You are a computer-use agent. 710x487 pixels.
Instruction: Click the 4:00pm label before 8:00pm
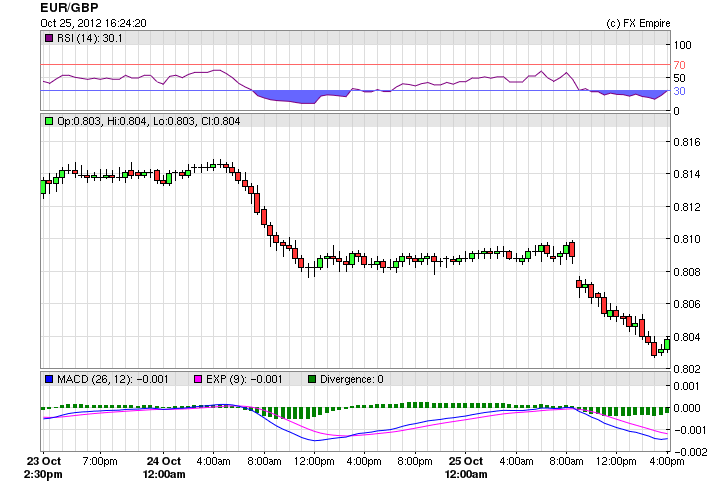point(364,462)
